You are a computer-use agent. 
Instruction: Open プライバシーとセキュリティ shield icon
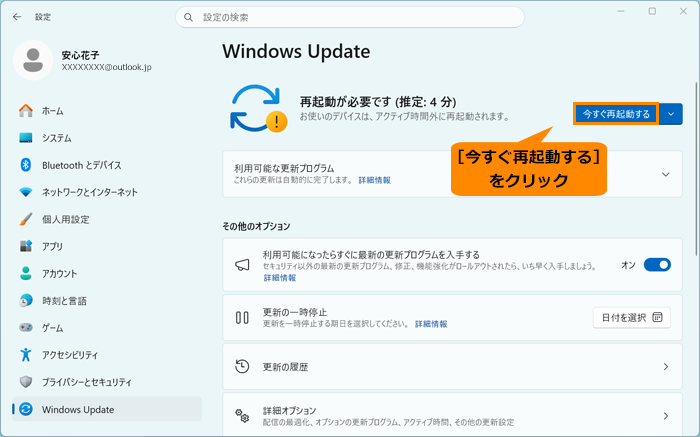coord(26,382)
